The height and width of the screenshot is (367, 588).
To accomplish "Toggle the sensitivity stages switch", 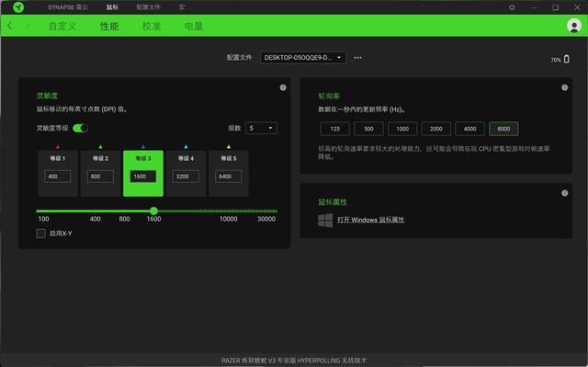I will click(x=81, y=128).
